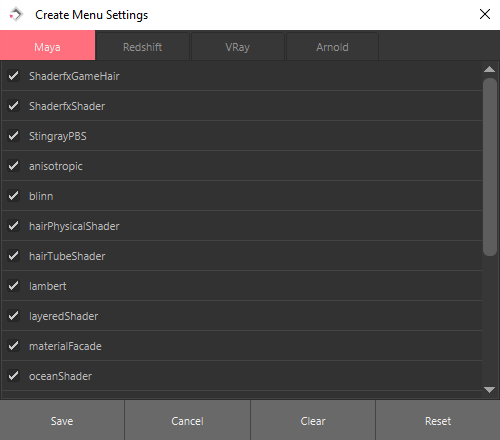Click the StingrayPBS label
Viewport: 500px width, 440px height.
pyautogui.click(x=58, y=136)
